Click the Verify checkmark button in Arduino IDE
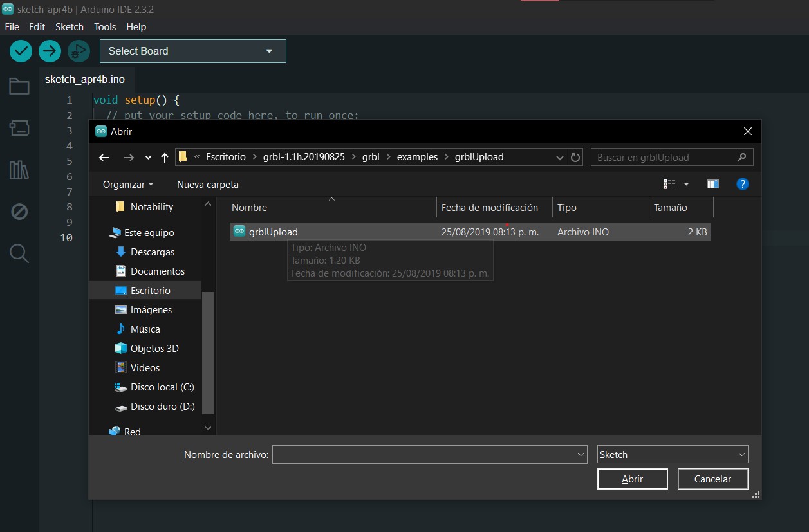The height and width of the screenshot is (532, 809). tap(21, 51)
